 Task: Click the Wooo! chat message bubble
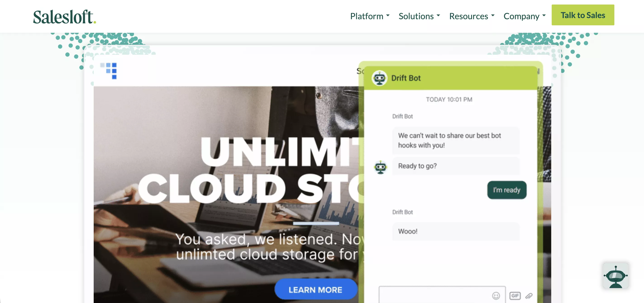tap(455, 231)
